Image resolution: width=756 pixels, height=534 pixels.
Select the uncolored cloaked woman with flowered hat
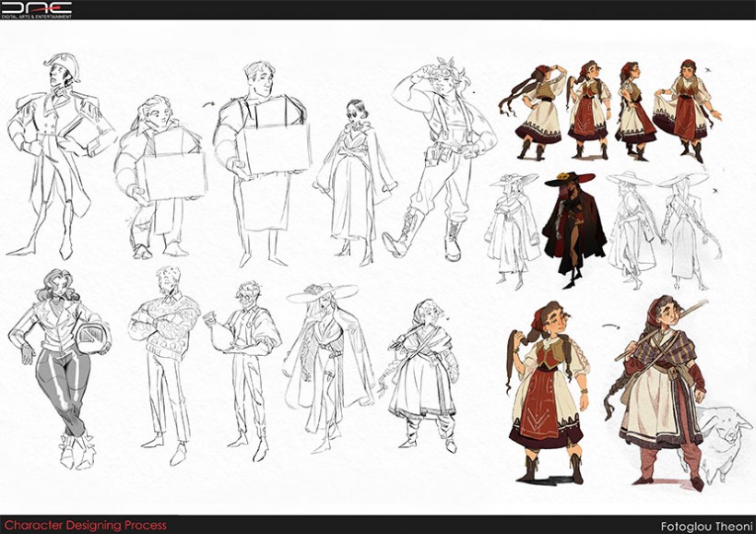[329, 367]
